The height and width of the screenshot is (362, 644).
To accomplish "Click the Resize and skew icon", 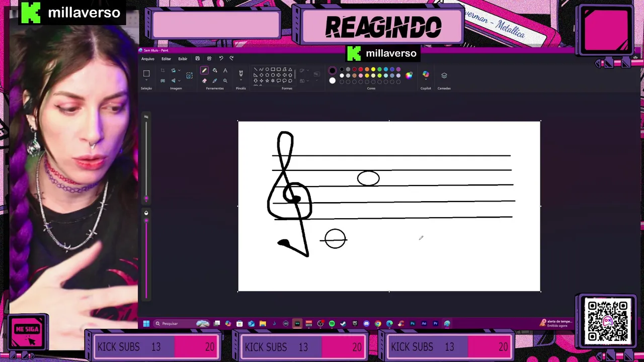I will coord(189,75).
